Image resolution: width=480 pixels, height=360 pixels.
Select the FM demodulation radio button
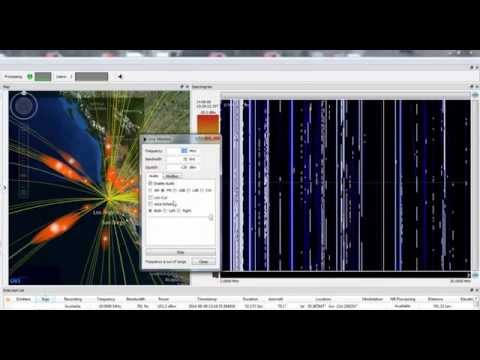pyautogui.click(x=163, y=190)
